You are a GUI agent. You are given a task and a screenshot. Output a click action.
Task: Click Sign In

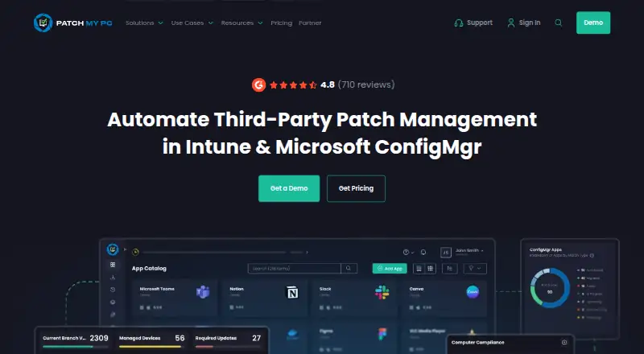(x=524, y=23)
